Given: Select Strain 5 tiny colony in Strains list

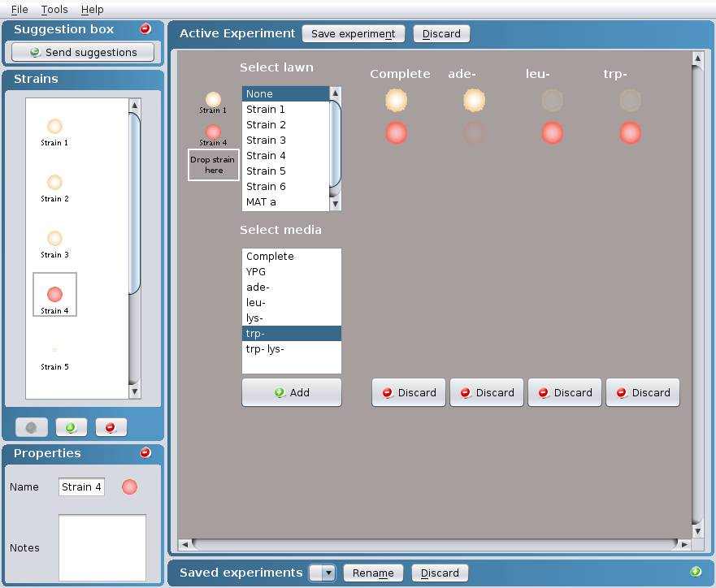Looking at the screenshot, I should click(54, 350).
